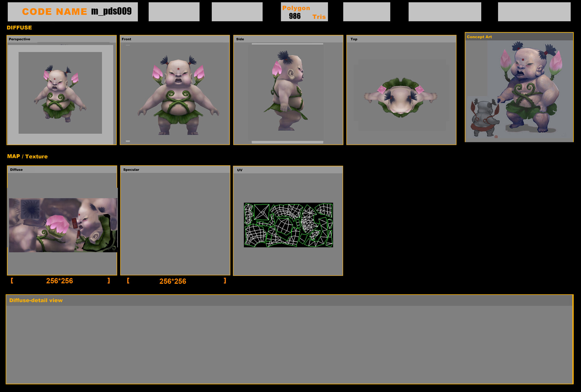Switch to the Specular tab label
The height and width of the screenshot is (392, 581).
(x=130, y=169)
